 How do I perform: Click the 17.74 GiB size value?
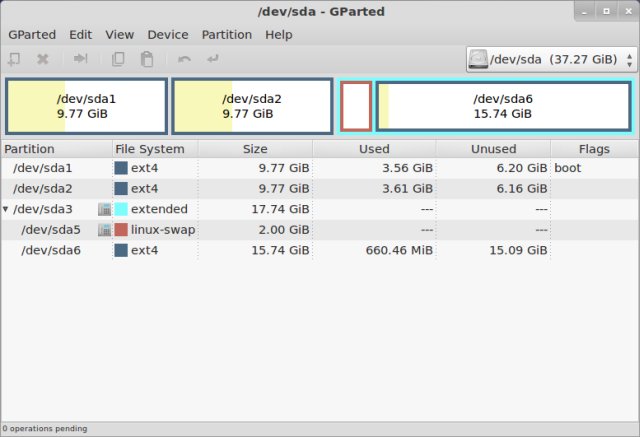pos(280,209)
